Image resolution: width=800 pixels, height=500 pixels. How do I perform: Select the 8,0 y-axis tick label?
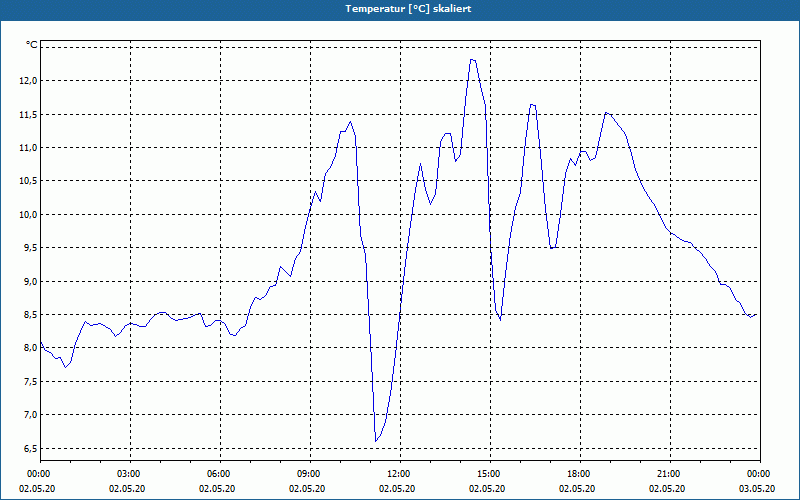(x=30, y=348)
